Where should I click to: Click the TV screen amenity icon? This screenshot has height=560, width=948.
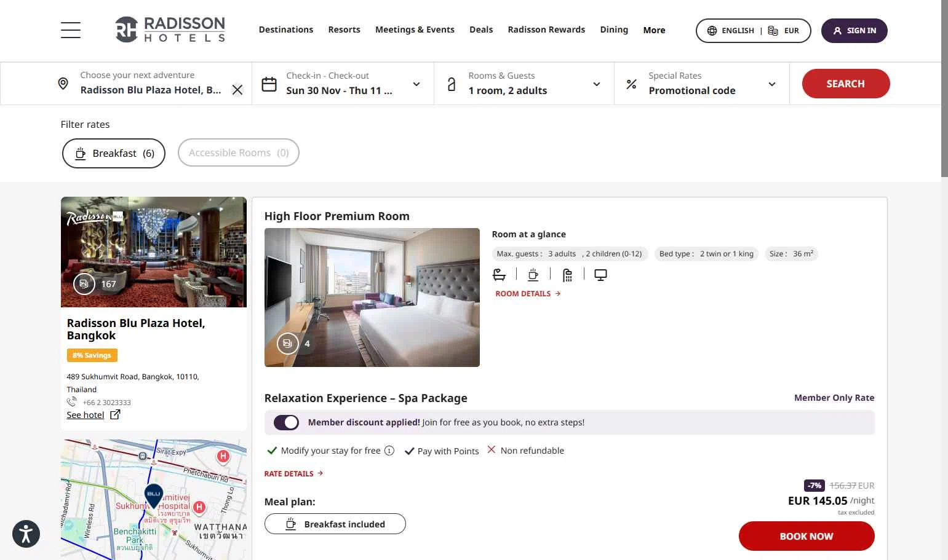coord(601,275)
